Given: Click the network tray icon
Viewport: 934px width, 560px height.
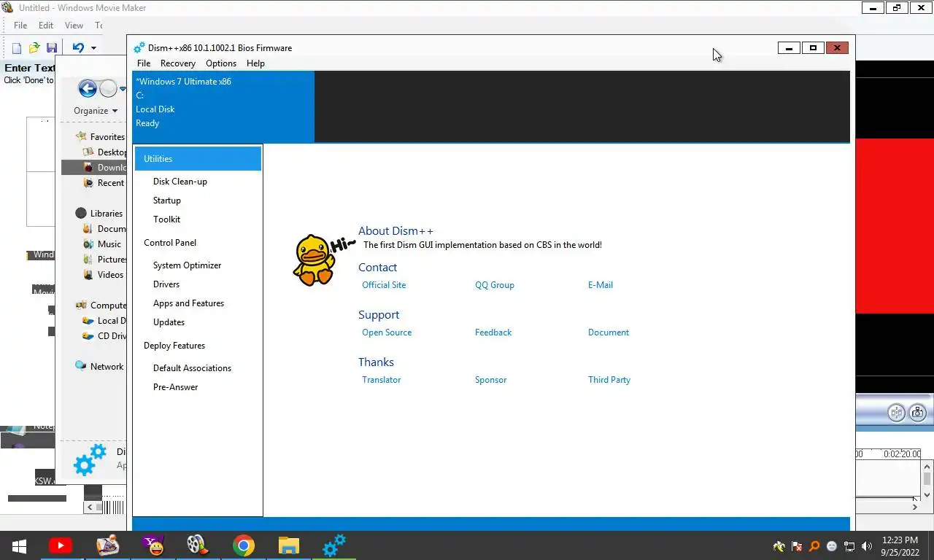Looking at the screenshot, I should pos(849,546).
